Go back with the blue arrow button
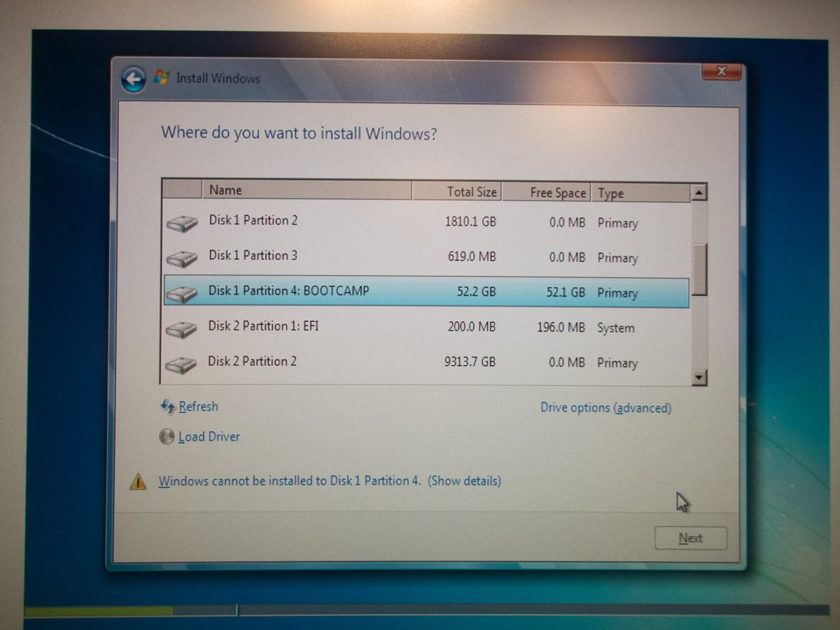 coord(133,79)
